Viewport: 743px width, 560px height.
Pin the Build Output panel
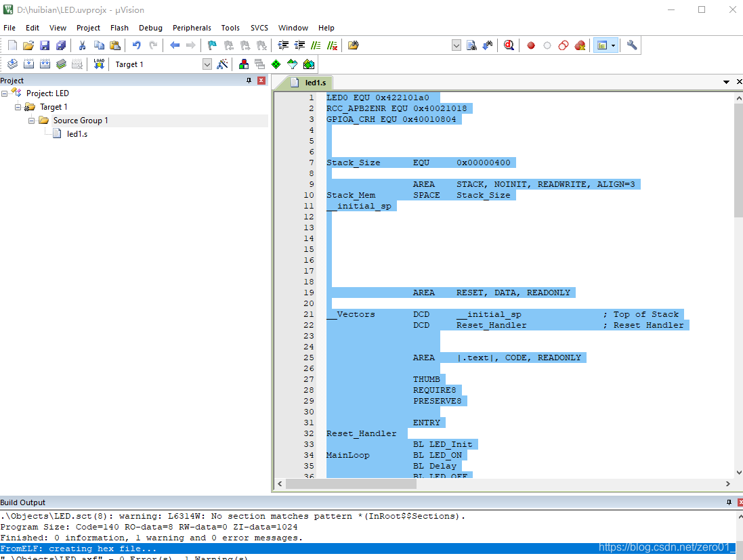pyautogui.click(x=729, y=502)
